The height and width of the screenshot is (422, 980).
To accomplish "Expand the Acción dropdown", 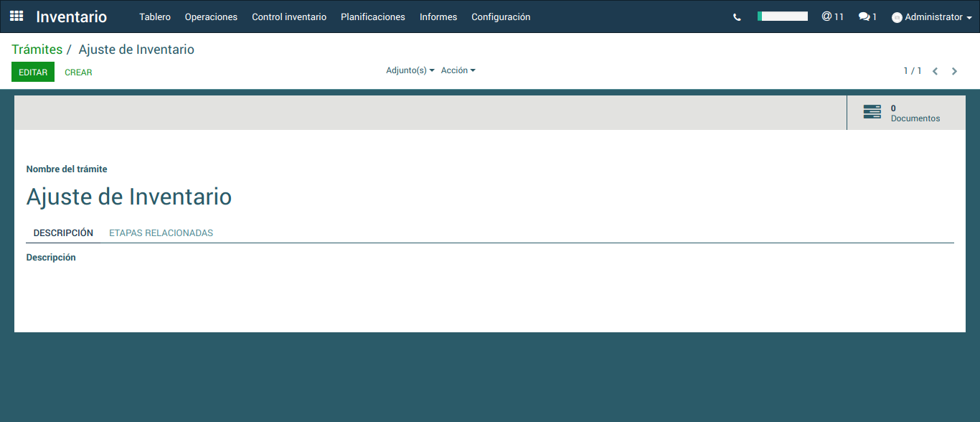I will 458,70.
